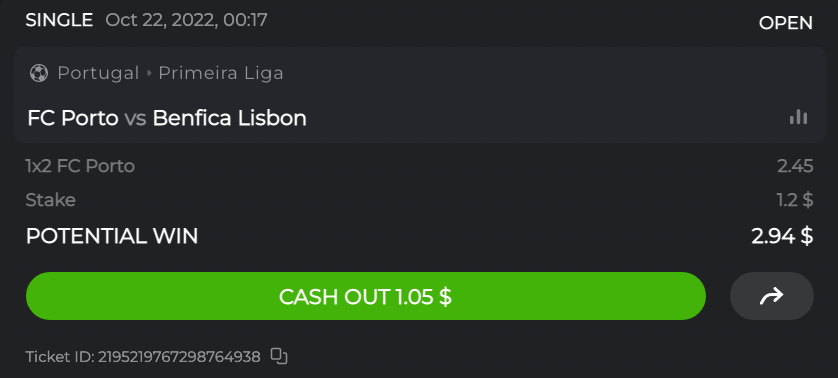Image resolution: width=838 pixels, height=378 pixels.
Task: Select the Benfica Lisbon team name
Action: pyautogui.click(x=230, y=118)
